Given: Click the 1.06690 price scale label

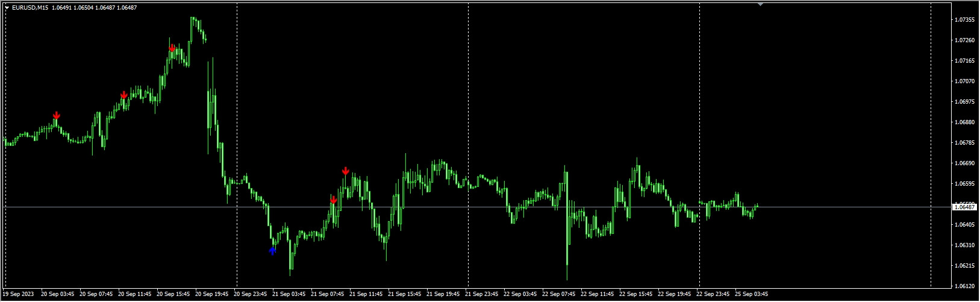Looking at the screenshot, I should 965,163.
